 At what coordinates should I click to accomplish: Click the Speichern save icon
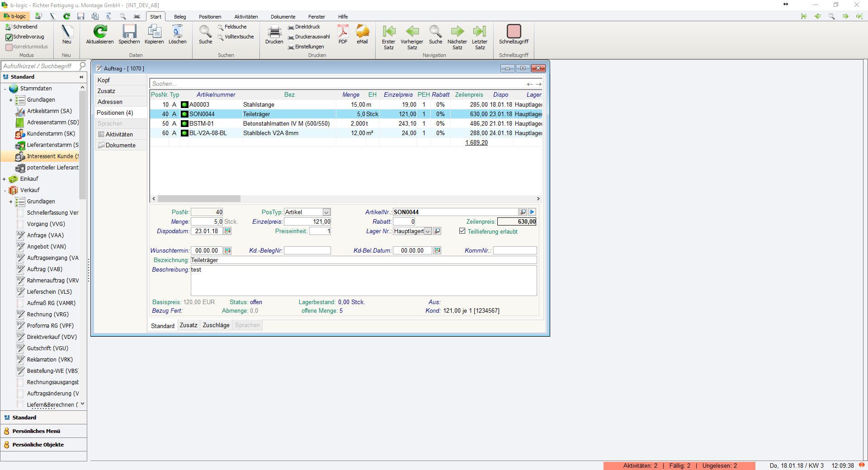click(129, 32)
